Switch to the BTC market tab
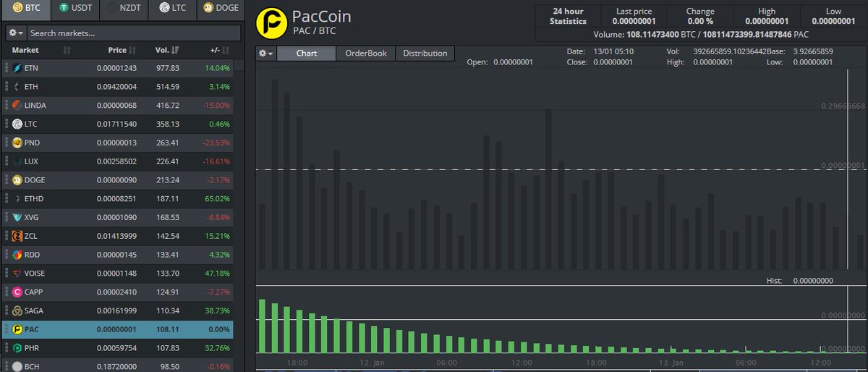This screenshot has width=868, height=372. [27, 9]
